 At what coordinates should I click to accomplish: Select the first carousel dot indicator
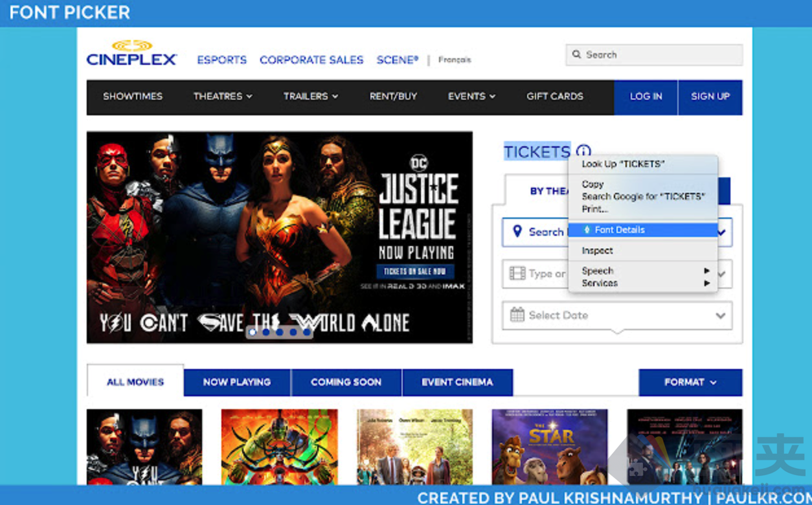(x=253, y=332)
